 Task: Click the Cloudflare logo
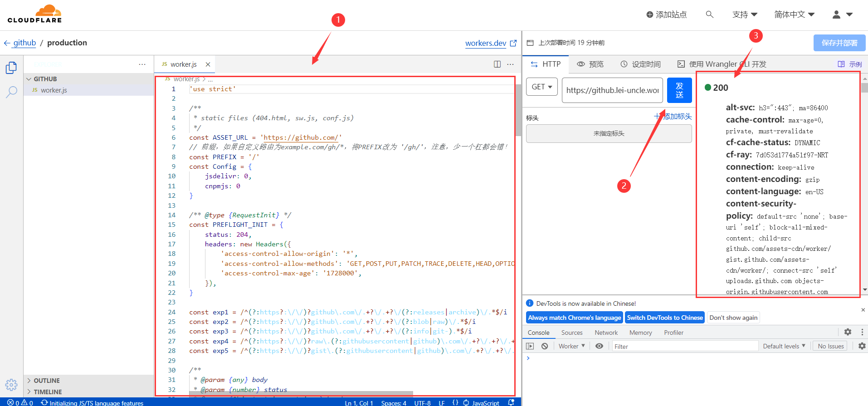click(34, 14)
